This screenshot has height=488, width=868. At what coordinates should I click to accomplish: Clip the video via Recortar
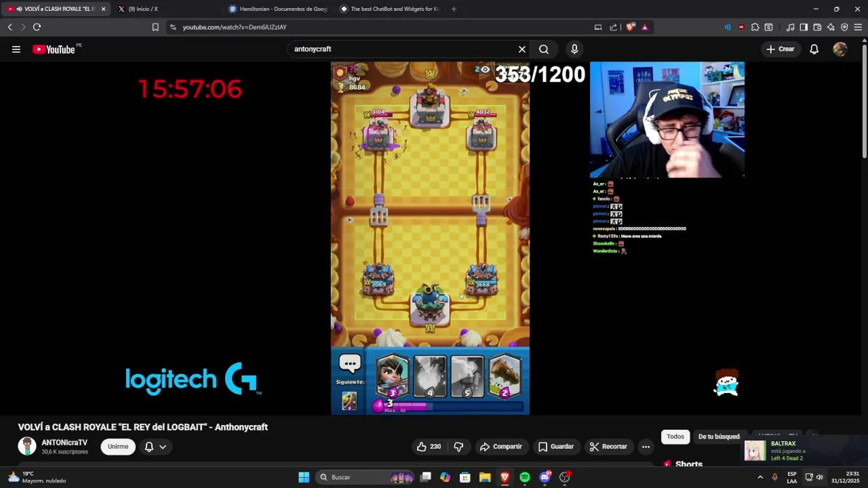pyautogui.click(x=608, y=447)
